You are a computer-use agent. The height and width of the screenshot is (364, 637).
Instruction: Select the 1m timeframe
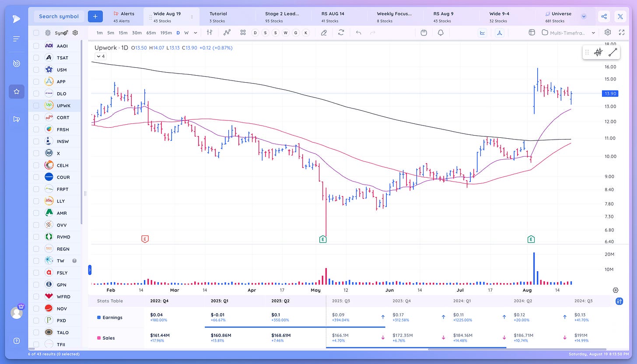click(x=100, y=33)
